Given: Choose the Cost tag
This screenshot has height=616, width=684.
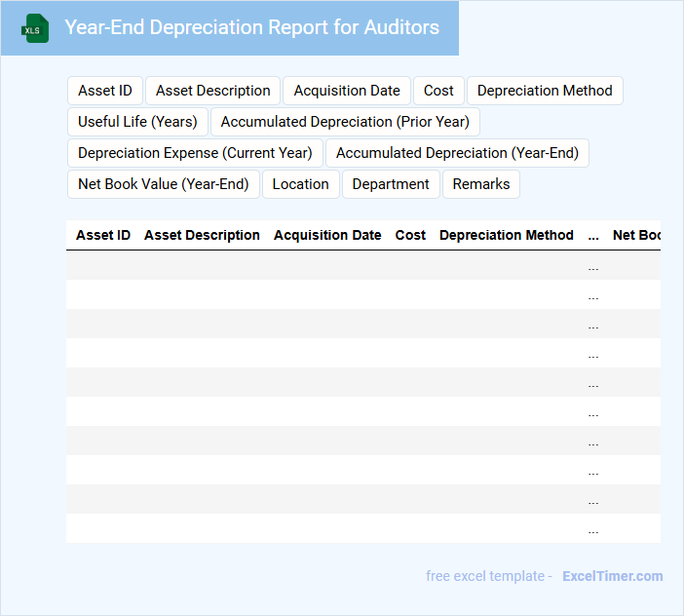Looking at the screenshot, I should tap(438, 91).
